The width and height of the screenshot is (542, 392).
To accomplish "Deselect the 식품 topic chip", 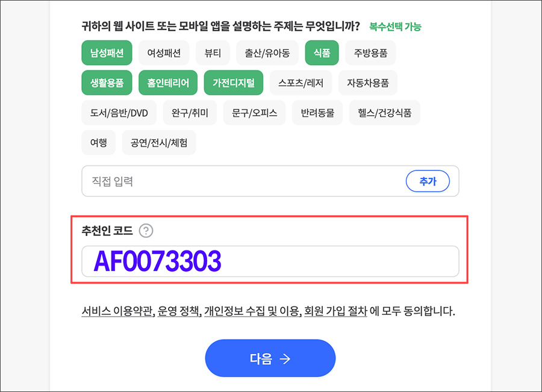I will coord(322,53).
